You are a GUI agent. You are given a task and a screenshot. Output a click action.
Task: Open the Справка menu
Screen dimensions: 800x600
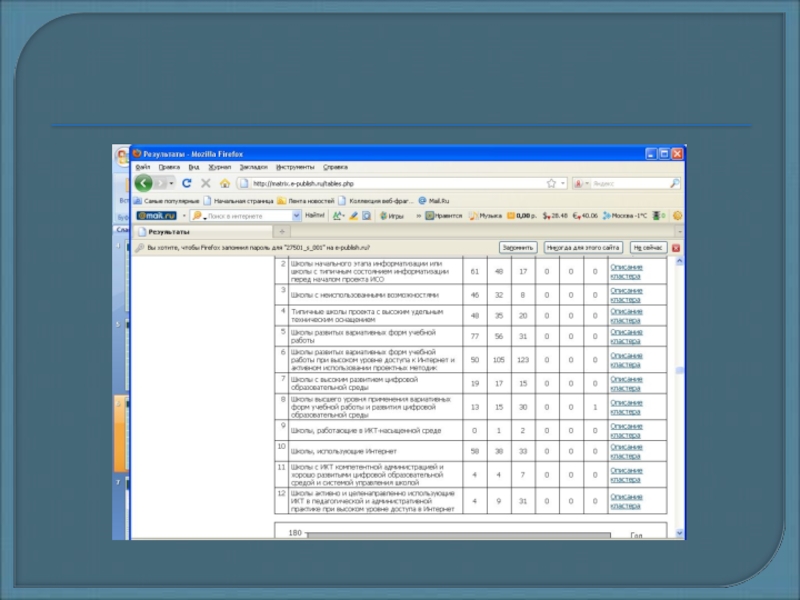(335, 167)
